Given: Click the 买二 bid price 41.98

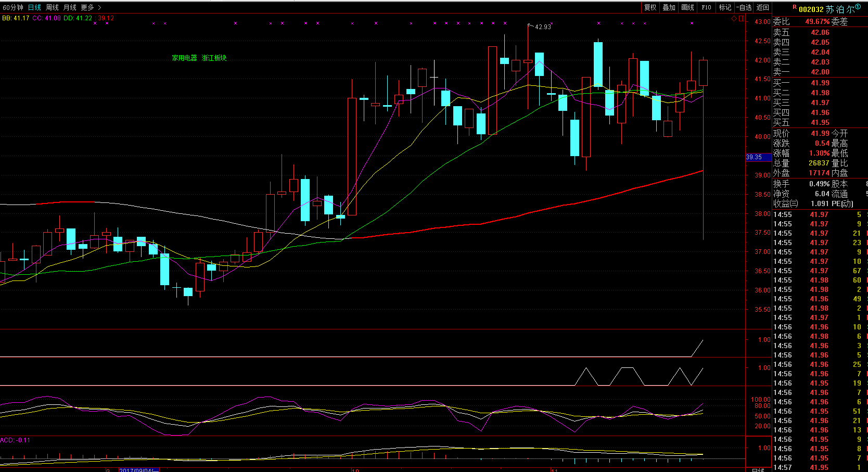Looking at the screenshot, I should coord(820,93).
